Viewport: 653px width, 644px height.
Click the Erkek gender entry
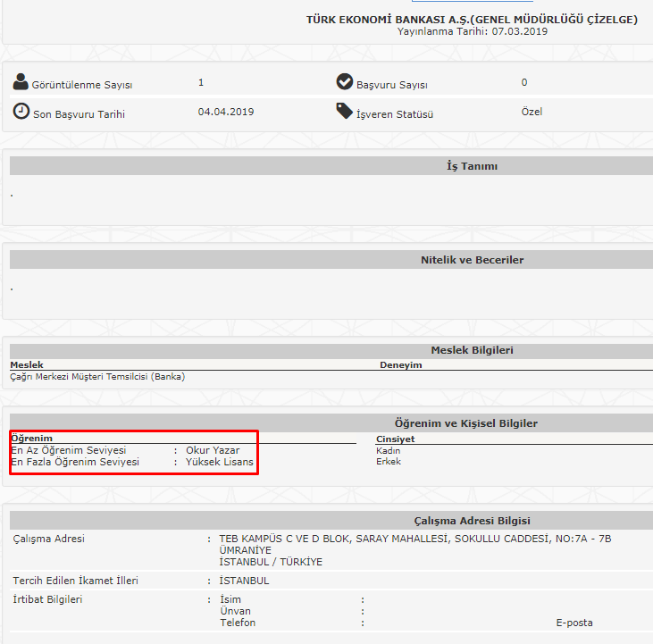point(389,462)
